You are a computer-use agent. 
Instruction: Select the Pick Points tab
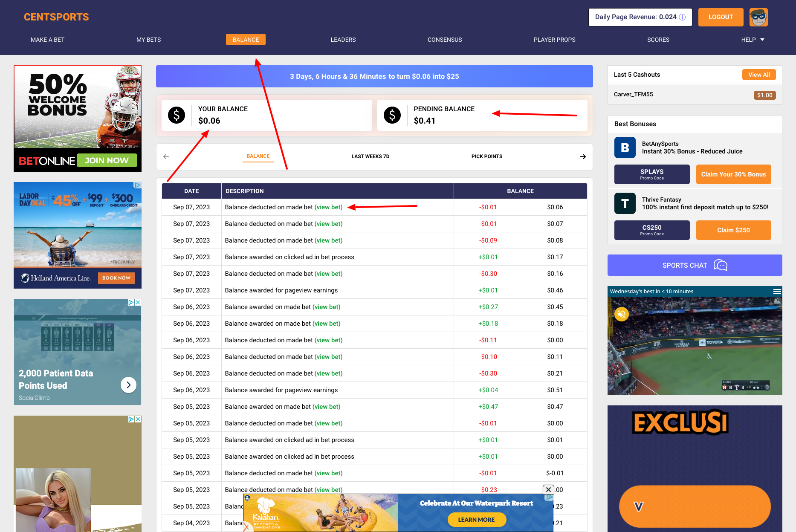point(486,156)
